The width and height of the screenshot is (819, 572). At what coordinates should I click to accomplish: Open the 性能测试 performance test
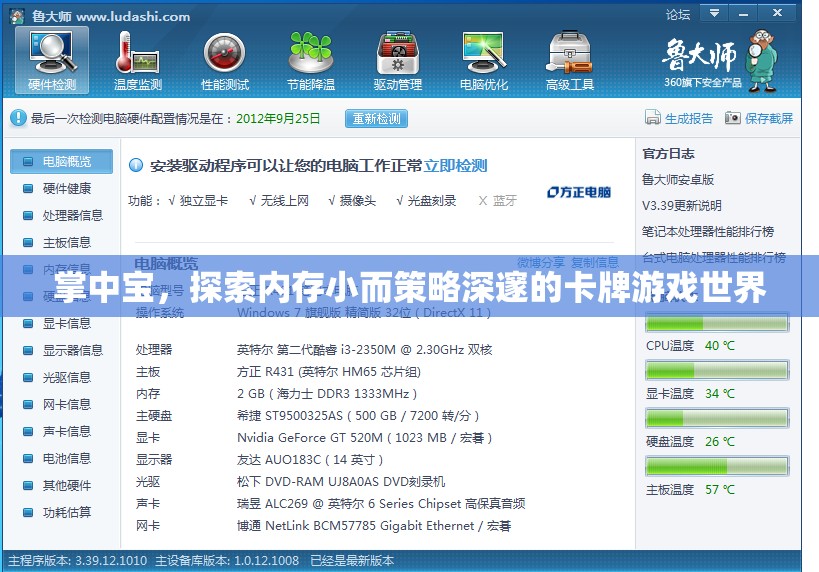(x=225, y=61)
